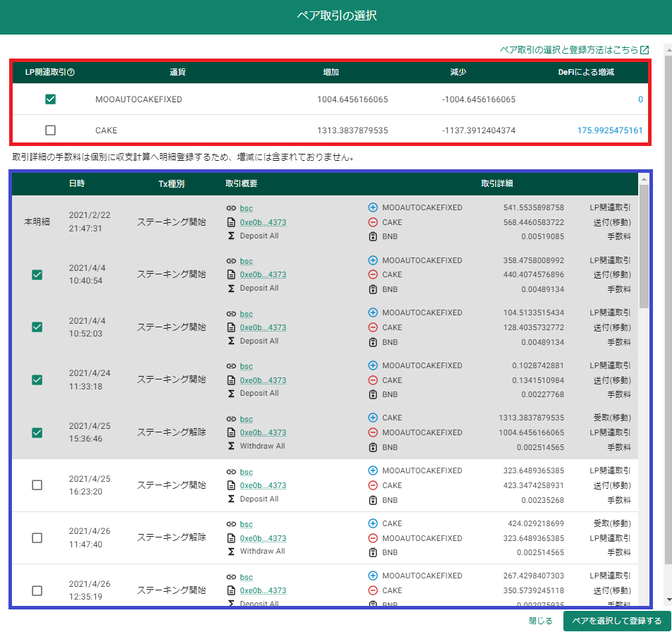672x632 pixels.
Task: Open ペア取引の選択と登録方法はこちら help link
Action: click(x=569, y=50)
